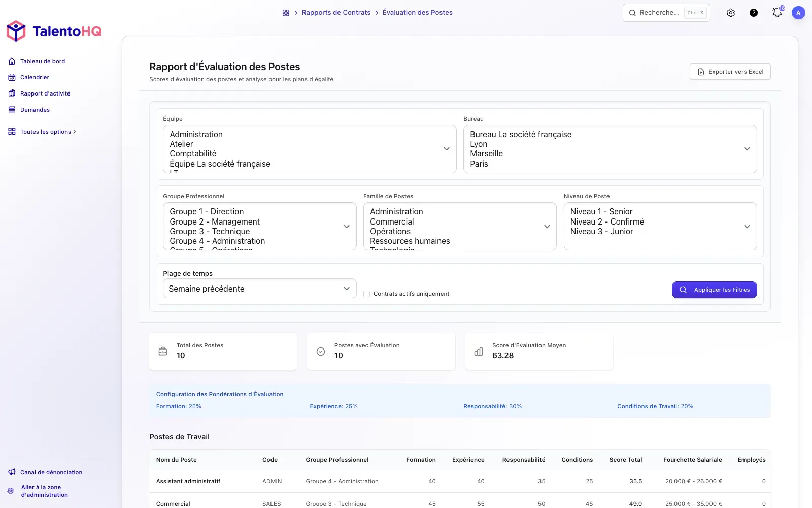
Task: Select Administration in Équipe list
Action: coord(196,135)
